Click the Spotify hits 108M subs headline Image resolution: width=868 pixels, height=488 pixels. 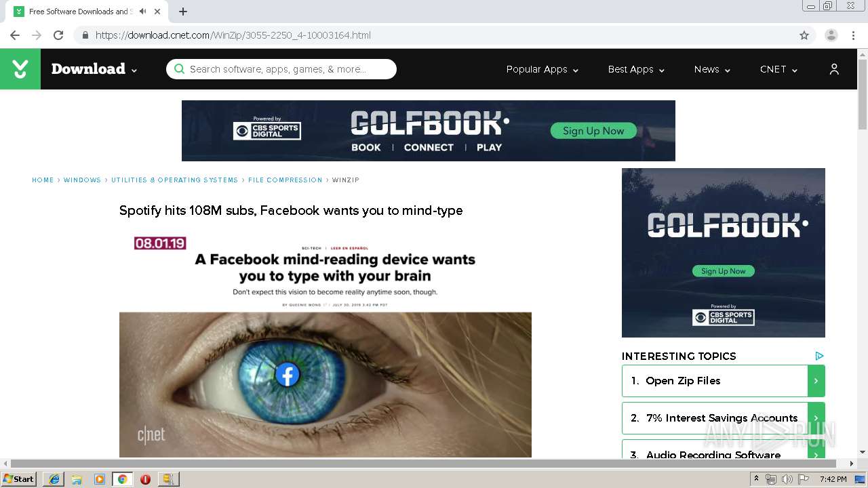291,211
